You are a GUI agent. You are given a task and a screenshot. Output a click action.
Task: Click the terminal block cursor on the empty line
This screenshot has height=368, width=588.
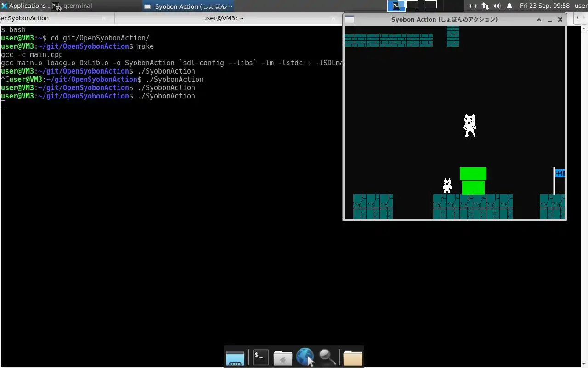click(3, 104)
